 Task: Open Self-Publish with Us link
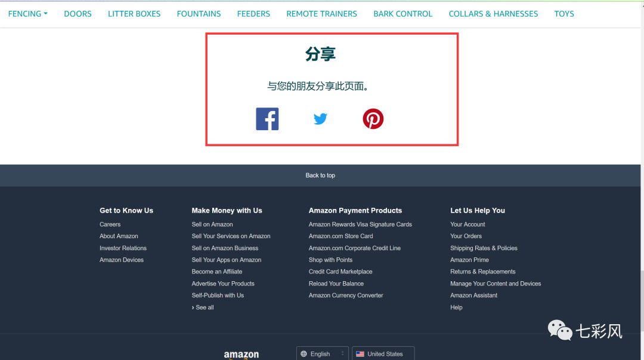218,296
